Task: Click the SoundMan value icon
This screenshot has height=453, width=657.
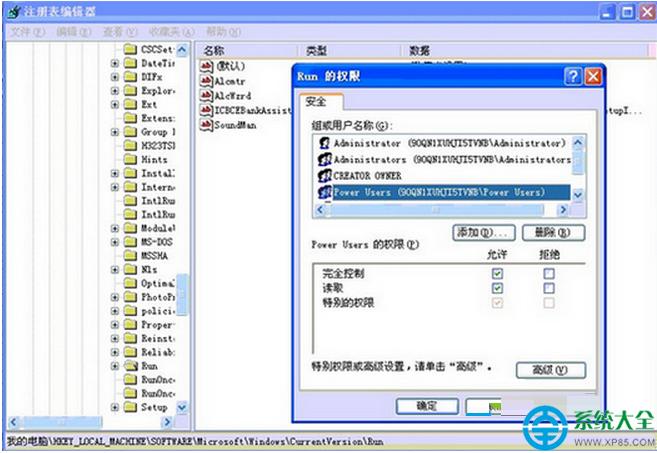Action: (206, 125)
